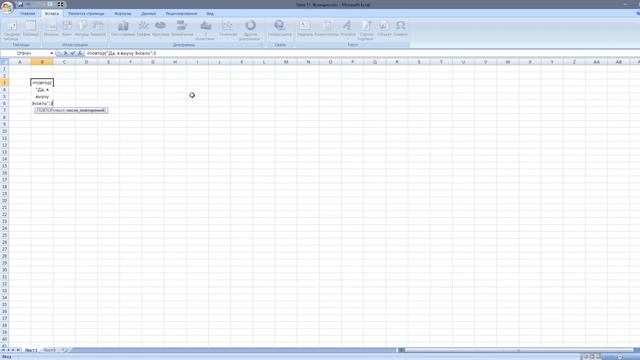Open the Charts (Диаграммы) group dialog launcher
640x360 pixels.
pos(262,45)
